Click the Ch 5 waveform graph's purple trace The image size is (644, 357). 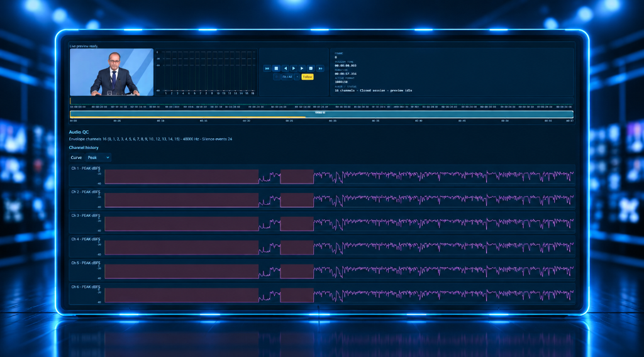point(443,271)
